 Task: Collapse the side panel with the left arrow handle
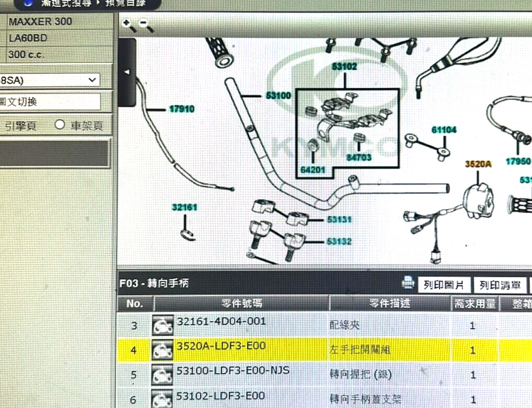[127, 72]
